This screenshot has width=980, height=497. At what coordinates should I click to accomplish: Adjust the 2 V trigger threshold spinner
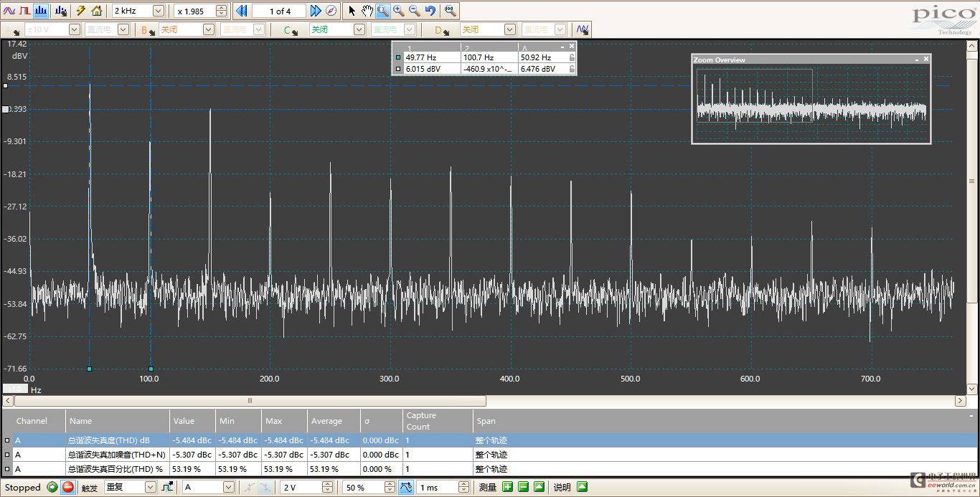[x=327, y=487]
